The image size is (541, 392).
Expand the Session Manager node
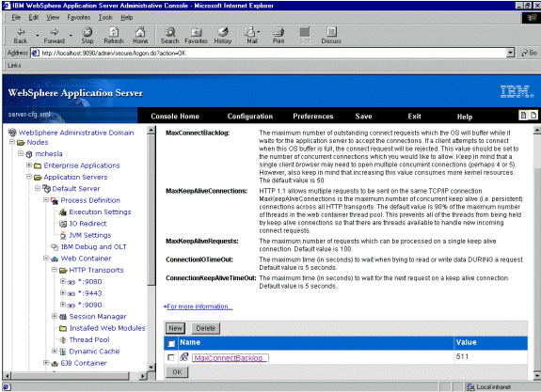[55, 316]
